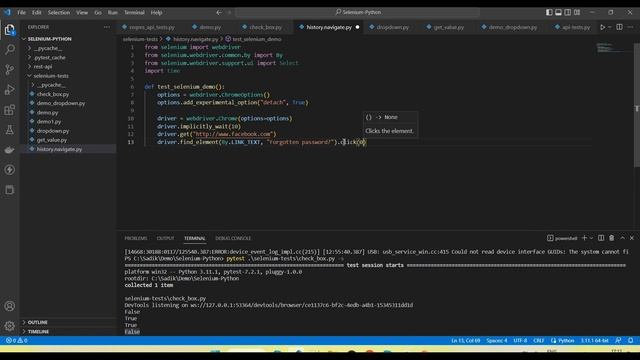Close the terminal panel
This screenshot has height=360, width=640.
coord(632,238)
